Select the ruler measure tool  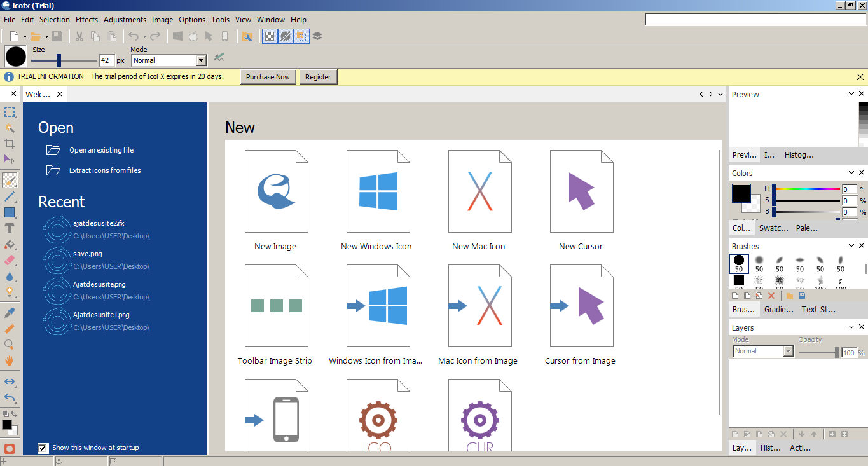[10, 329]
